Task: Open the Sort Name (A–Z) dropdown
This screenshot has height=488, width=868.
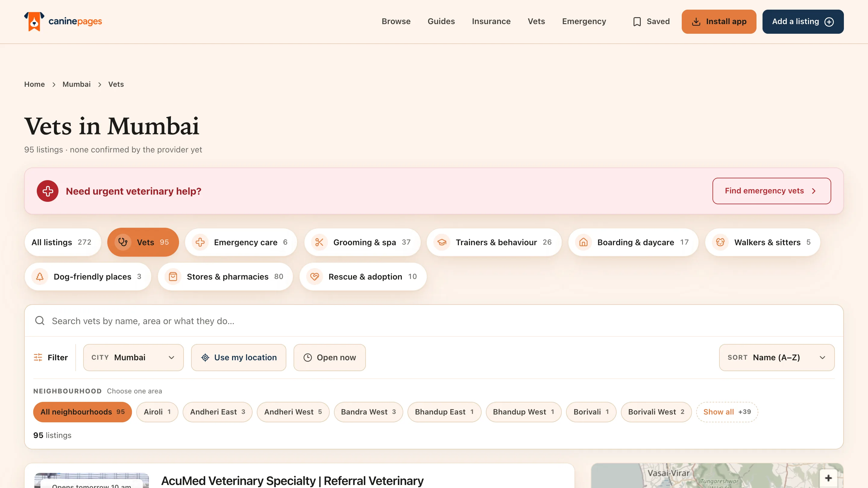Action: (777, 357)
